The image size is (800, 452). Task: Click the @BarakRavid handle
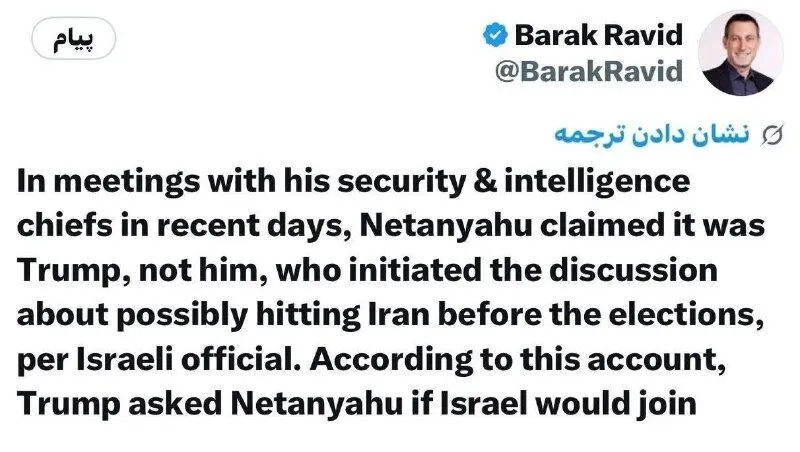(589, 70)
